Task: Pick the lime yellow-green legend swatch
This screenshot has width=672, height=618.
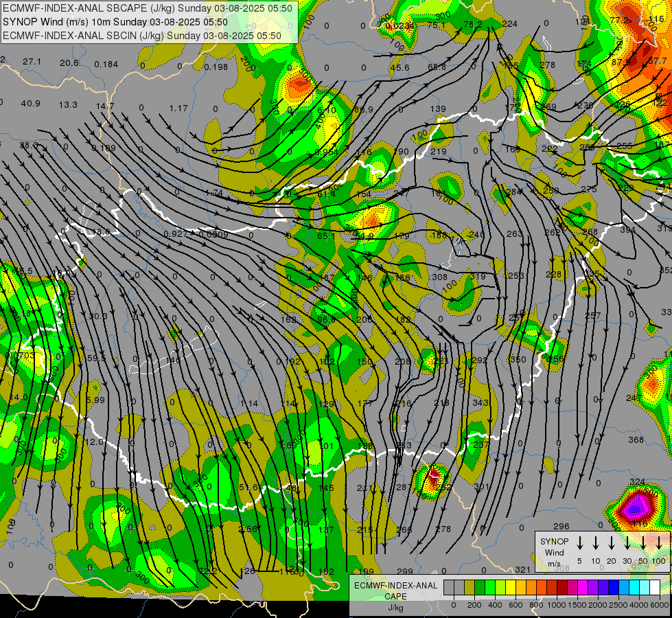Action: pos(500,588)
